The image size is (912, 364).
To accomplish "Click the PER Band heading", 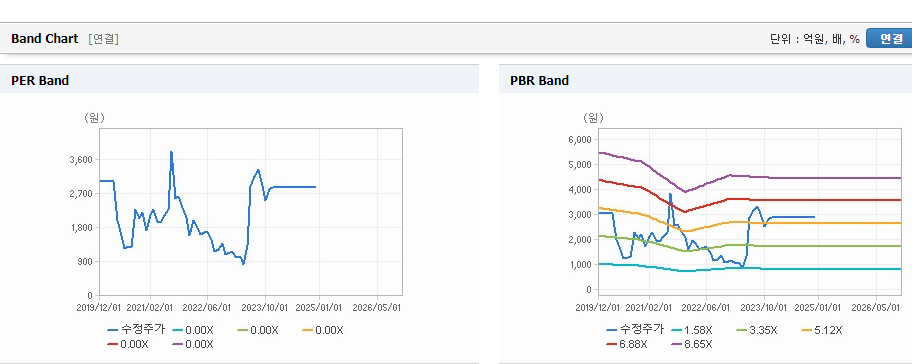I will point(40,81).
